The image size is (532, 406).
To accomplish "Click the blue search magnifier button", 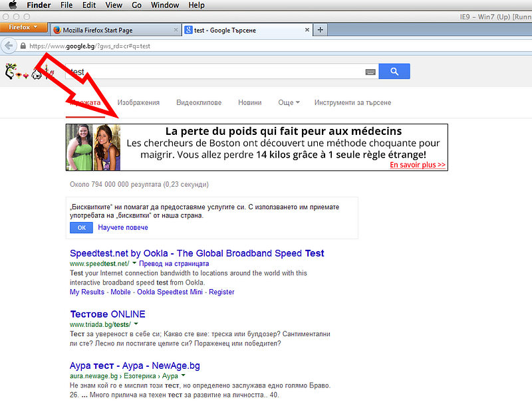I will 394,71.
